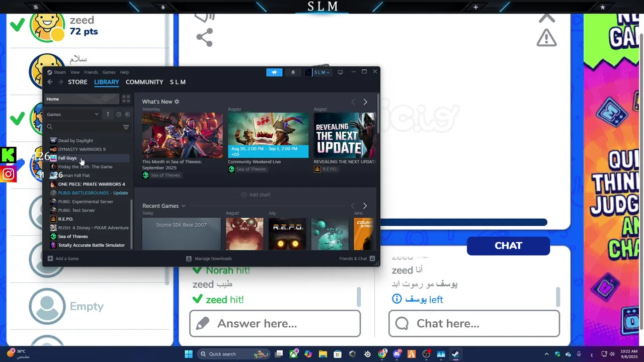The image size is (644, 362).
Task: Click the Chat here input field
Action: [x=474, y=323]
